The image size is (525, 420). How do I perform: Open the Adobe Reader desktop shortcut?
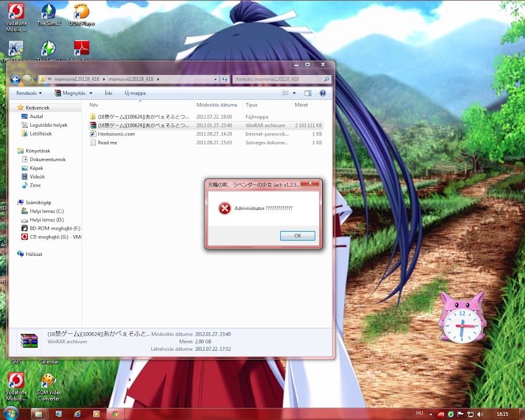click(x=82, y=51)
